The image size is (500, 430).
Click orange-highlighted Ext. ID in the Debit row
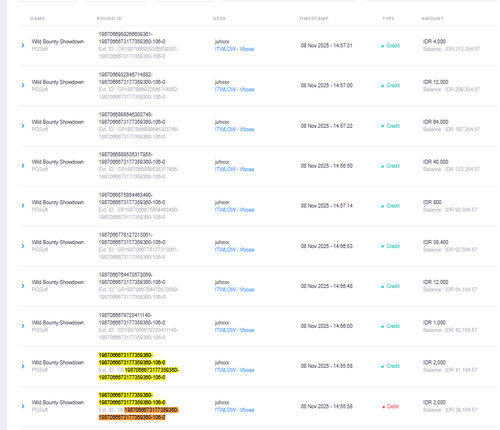point(138,414)
